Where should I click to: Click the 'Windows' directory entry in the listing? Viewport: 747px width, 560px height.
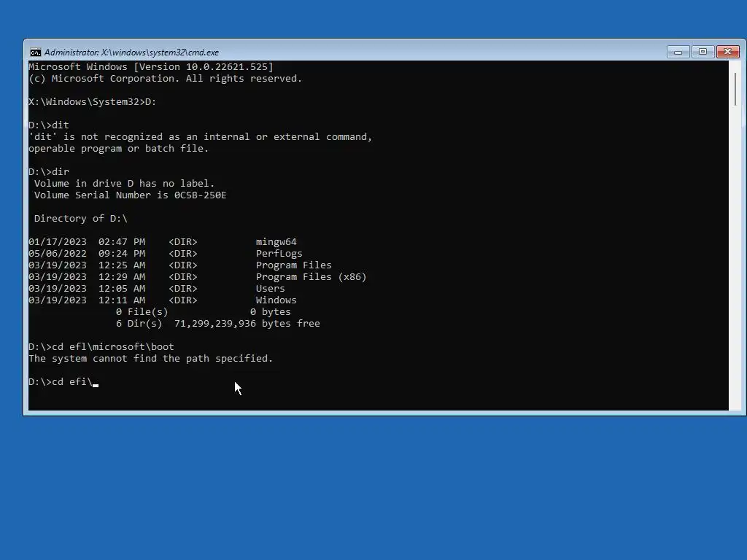276,300
